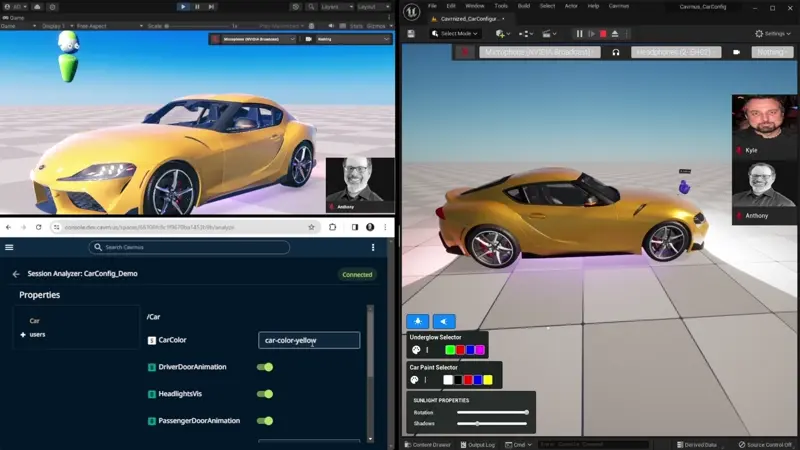This screenshot has width=800, height=450.
Task: Click the Unity Step frame button
Action: point(211,7)
